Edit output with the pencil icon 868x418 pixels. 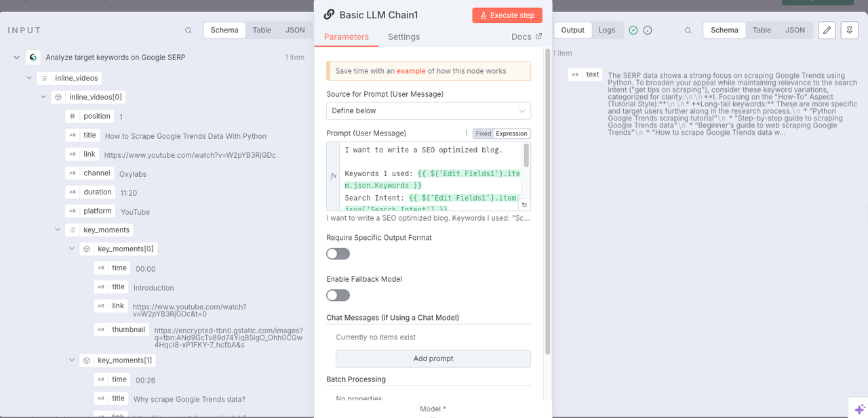827,30
